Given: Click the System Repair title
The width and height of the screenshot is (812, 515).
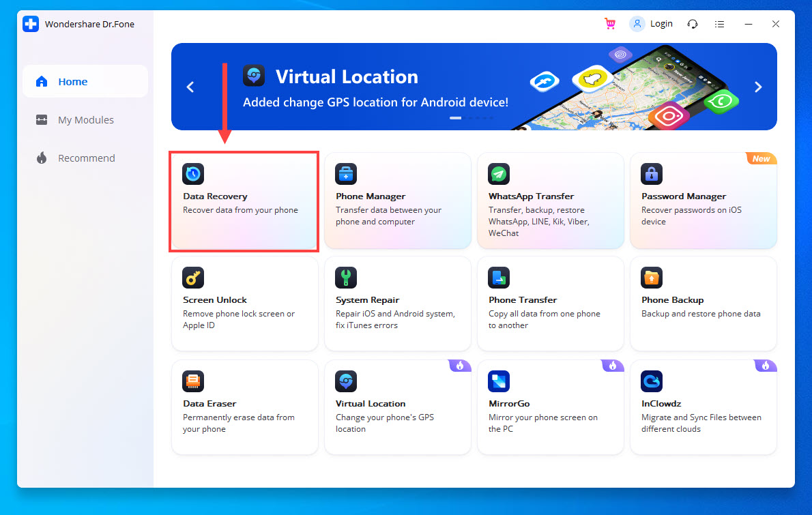Looking at the screenshot, I should 367,299.
